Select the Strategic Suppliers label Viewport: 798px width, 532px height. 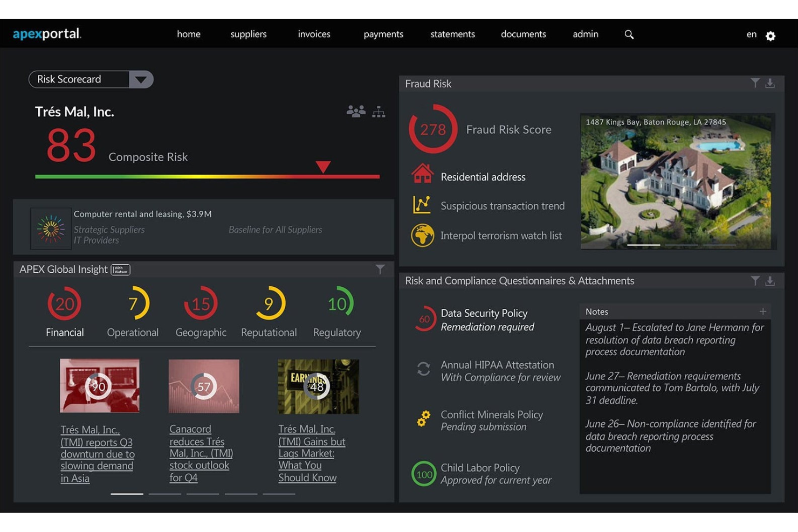109,230
